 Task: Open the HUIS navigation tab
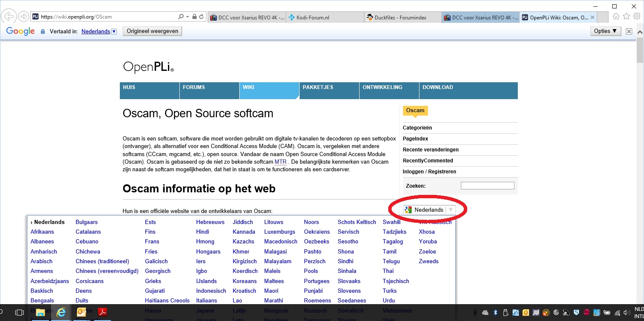pos(149,90)
